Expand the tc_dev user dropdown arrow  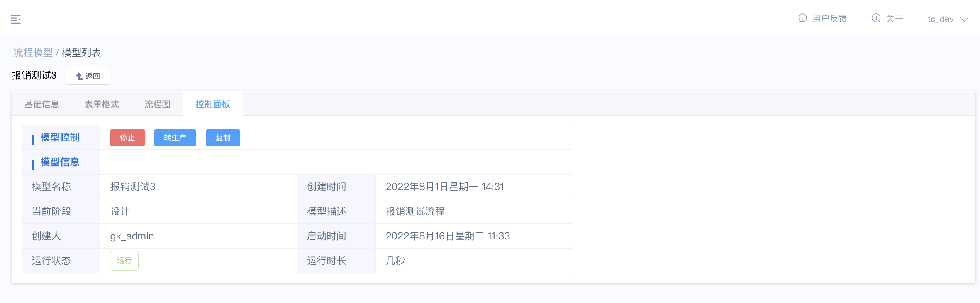click(x=964, y=19)
